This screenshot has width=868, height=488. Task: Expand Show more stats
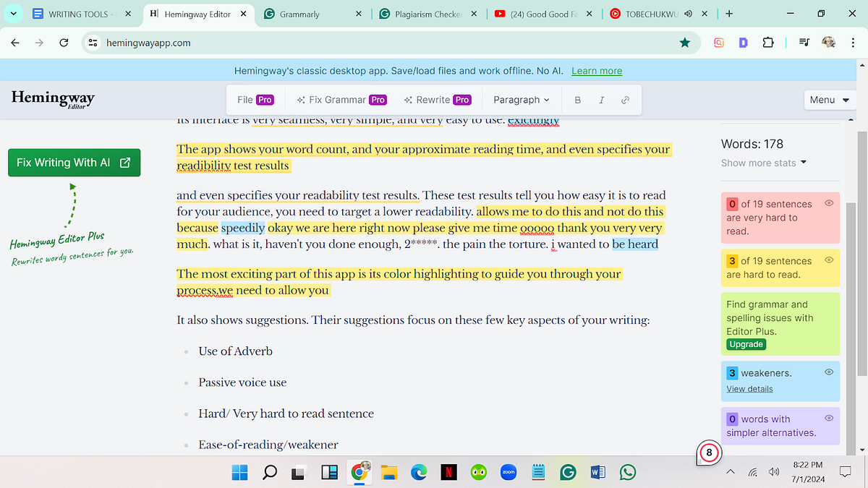click(764, 163)
